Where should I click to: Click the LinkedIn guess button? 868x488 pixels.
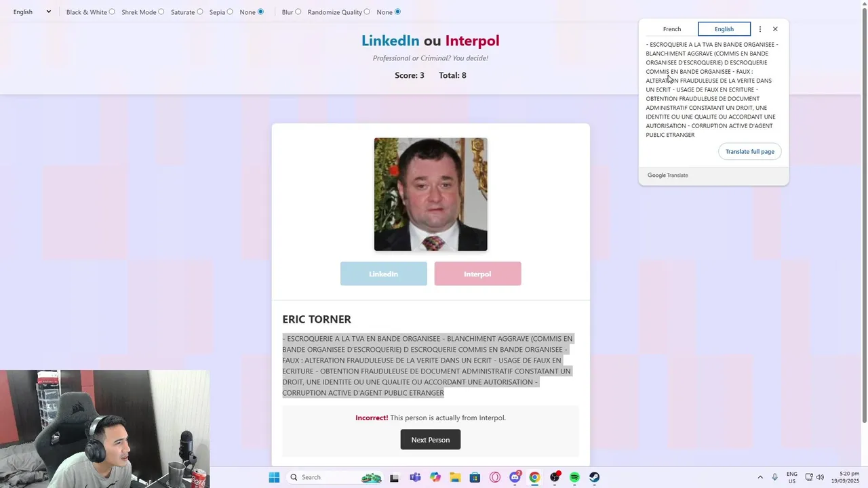[x=384, y=274]
